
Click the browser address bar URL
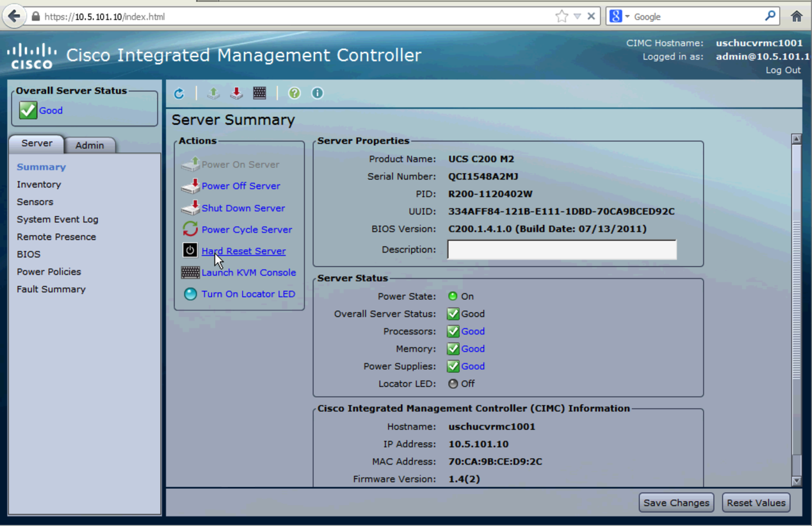105,17
